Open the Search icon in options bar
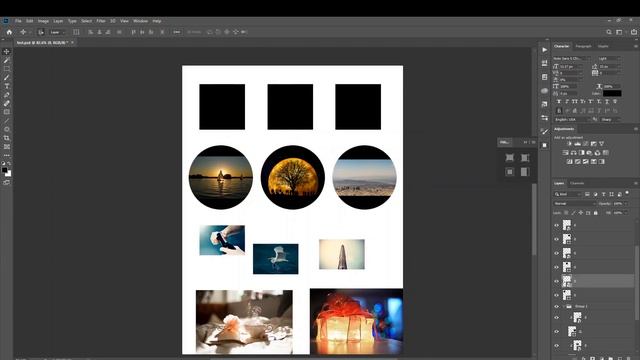This screenshot has width=640, height=360. point(609,32)
